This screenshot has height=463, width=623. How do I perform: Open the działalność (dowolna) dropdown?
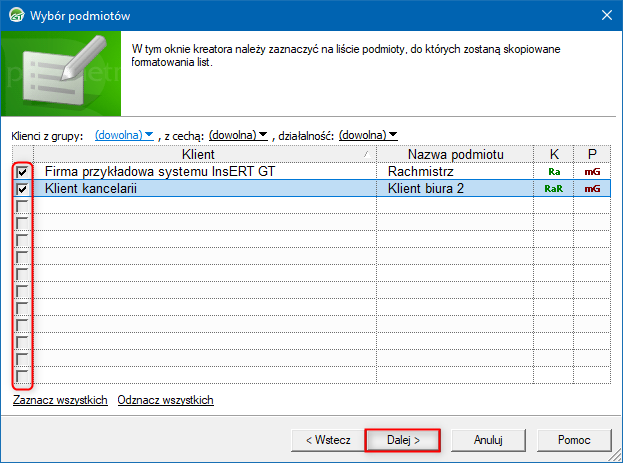point(368,135)
